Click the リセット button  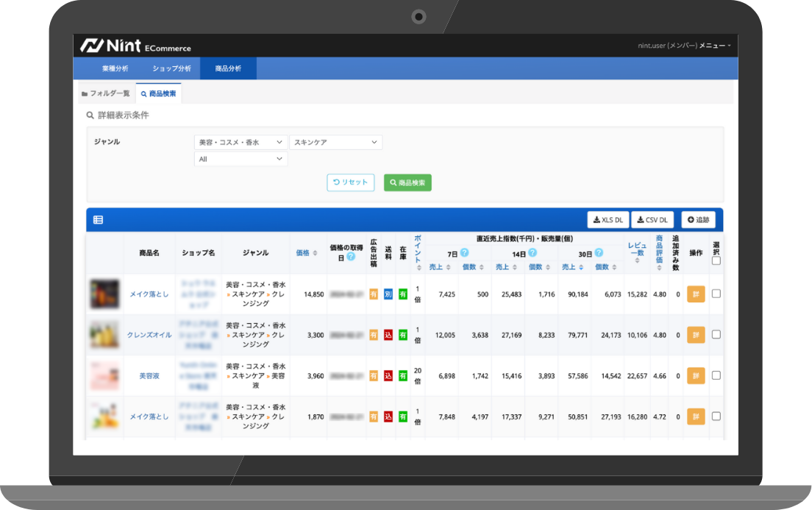point(351,183)
